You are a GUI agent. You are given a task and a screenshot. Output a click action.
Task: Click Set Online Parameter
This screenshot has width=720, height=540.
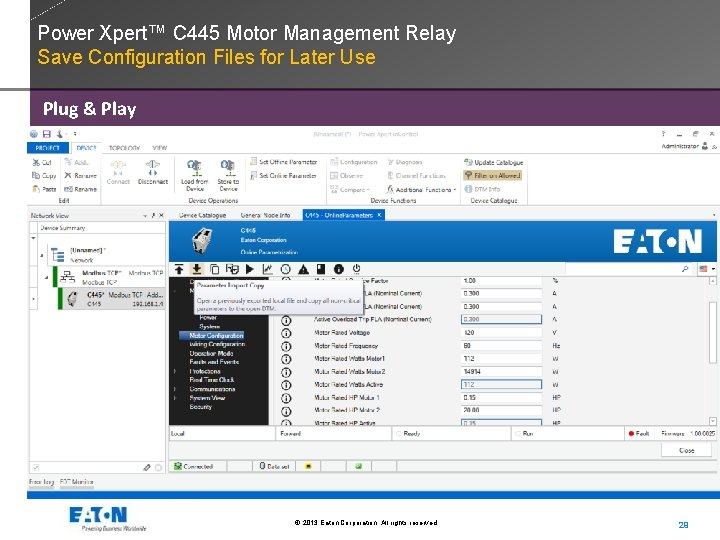[283, 175]
